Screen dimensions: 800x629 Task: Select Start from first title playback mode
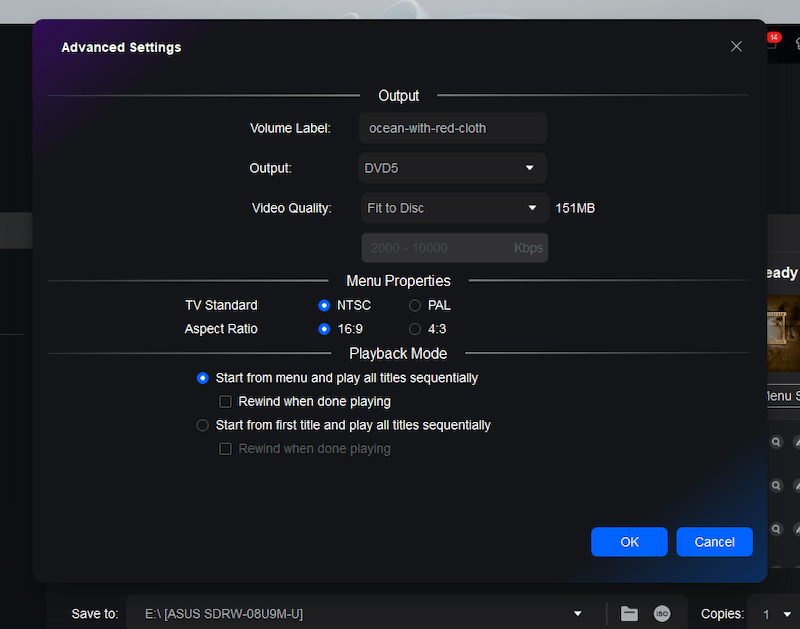coord(203,425)
